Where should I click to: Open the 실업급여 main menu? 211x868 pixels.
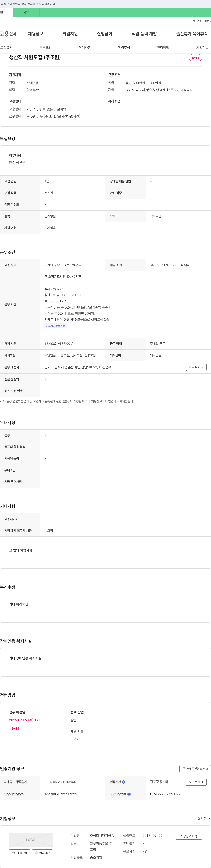click(x=105, y=34)
